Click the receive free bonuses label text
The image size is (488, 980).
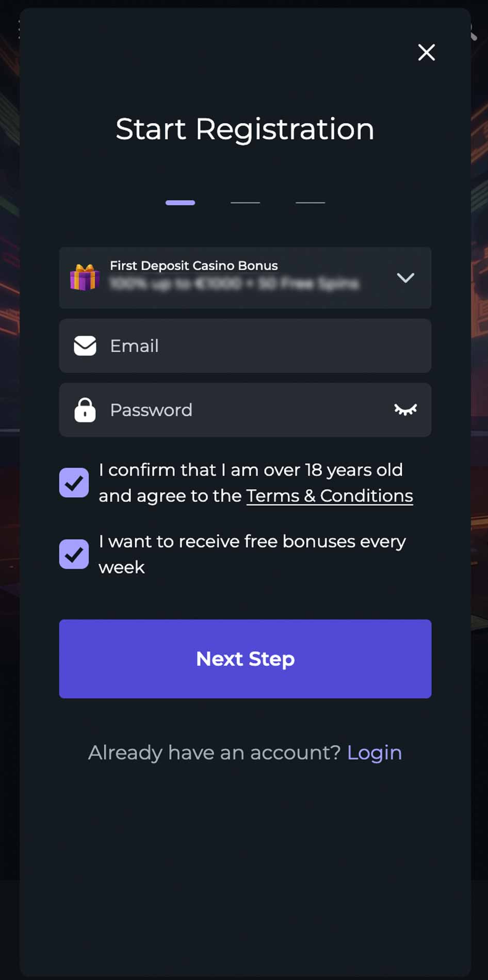[252, 554]
